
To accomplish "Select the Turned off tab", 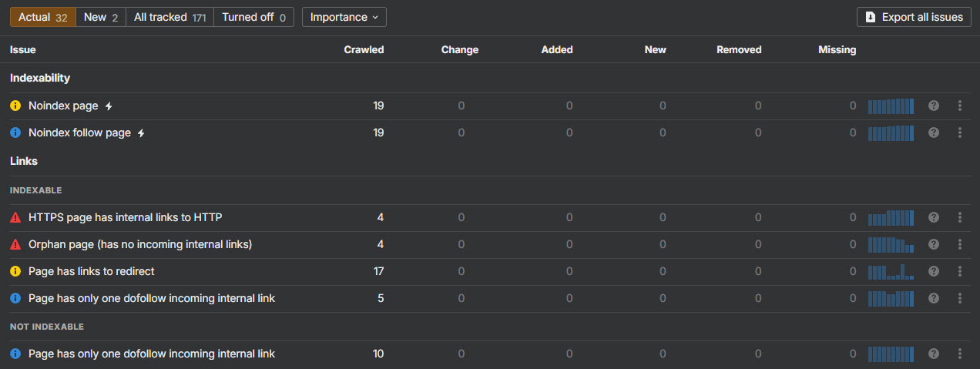I will pos(253,17).
